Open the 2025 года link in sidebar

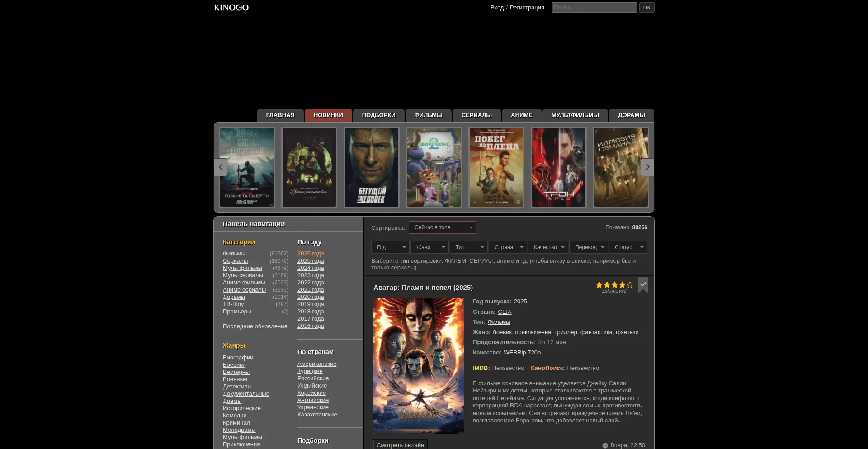[x=311, y=261]
